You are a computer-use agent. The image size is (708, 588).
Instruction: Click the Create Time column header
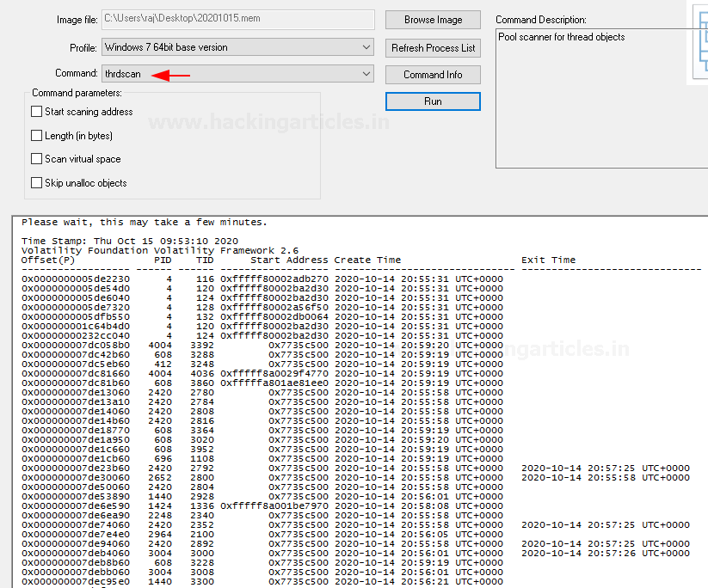coord(367,260)
